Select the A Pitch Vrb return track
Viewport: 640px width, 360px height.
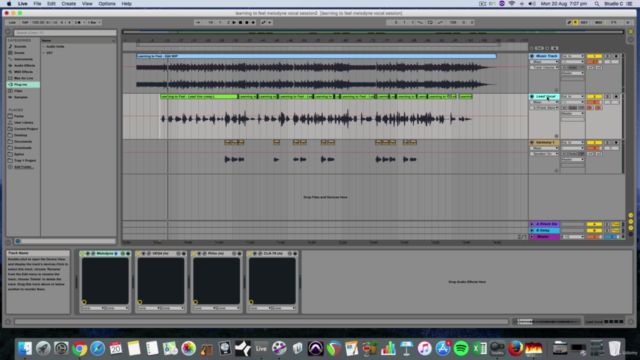(547, 224)
